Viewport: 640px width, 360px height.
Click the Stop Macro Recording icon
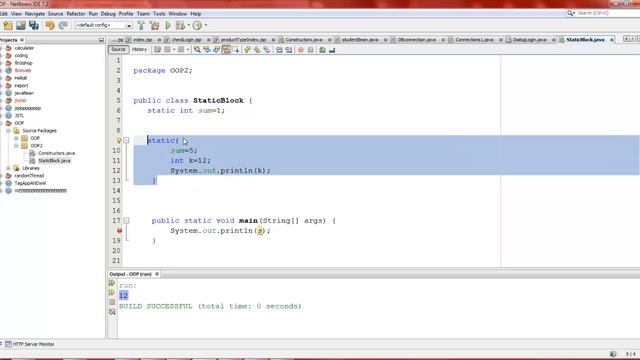click(x=311, y=50)
